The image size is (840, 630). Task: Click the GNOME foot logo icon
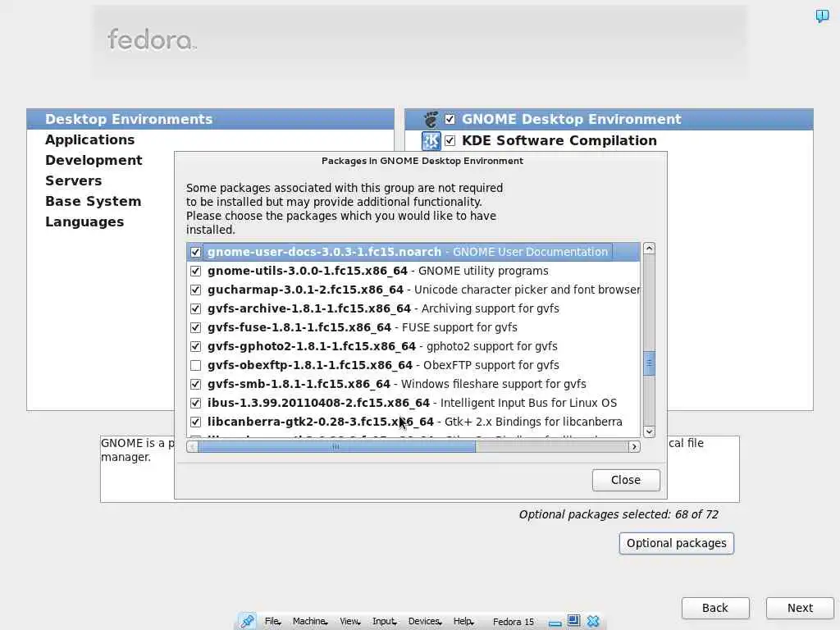pyautogui.click(x=431, y=119)
